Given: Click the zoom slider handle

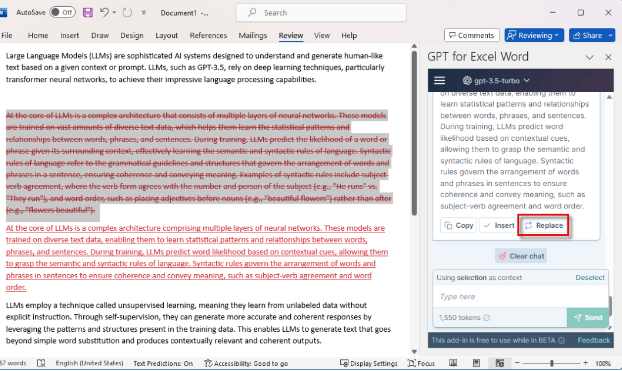Looking at the screenshot, I should 551,363.
